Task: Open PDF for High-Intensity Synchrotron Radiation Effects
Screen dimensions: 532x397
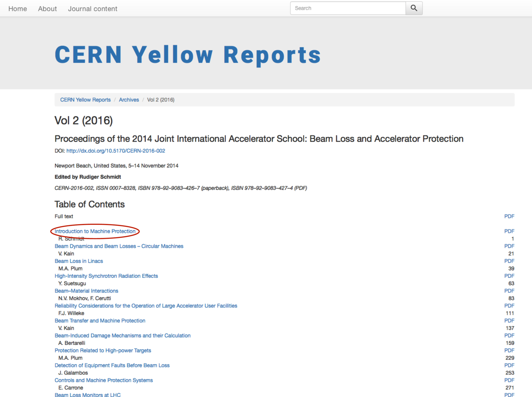Action: point(509,276)
